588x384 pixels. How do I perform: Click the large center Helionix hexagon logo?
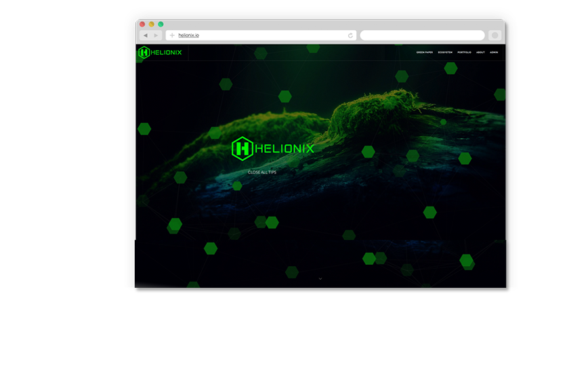coord(242,148)
